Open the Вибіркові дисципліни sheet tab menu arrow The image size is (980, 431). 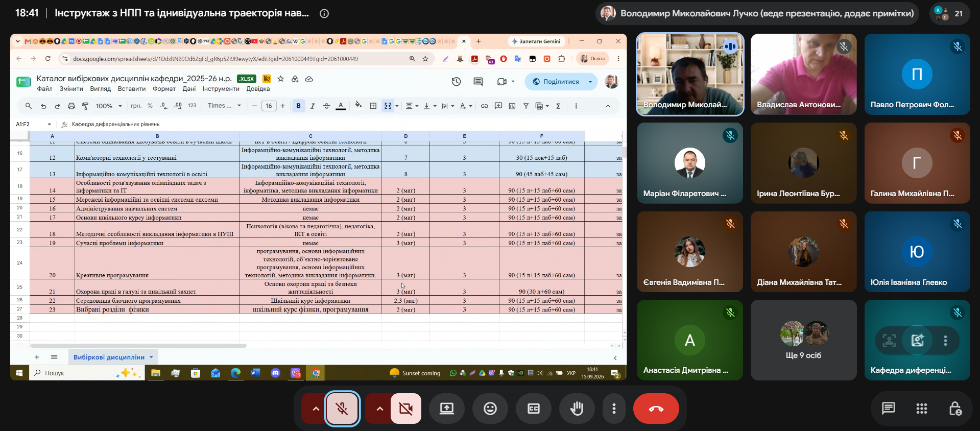tap(151, 357)
